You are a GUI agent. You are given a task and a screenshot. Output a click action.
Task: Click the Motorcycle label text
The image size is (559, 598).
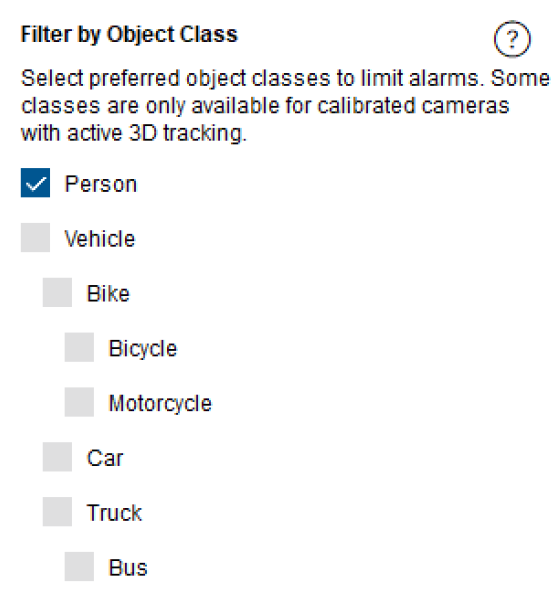pyautogui.click(x=160, y=404)
